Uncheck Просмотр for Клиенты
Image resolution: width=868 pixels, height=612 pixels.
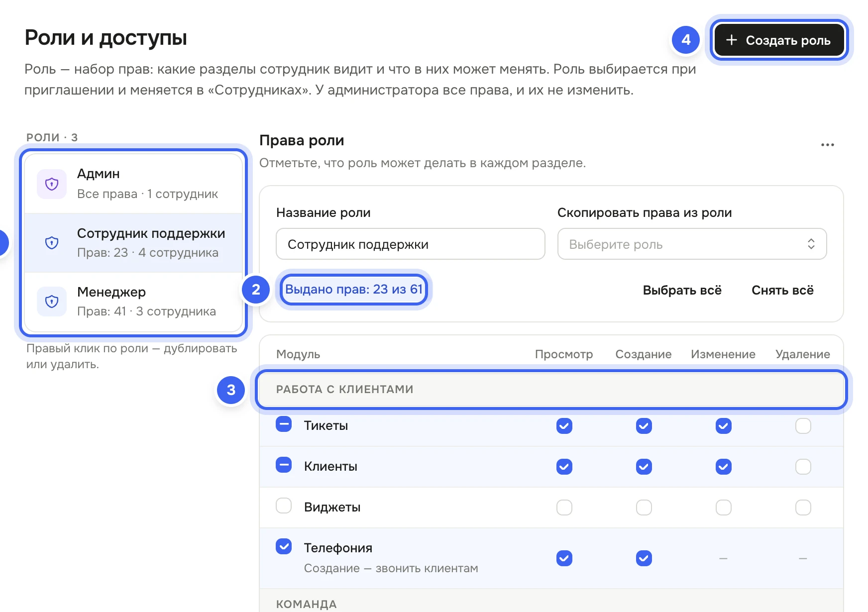click(x=564, y=467)
